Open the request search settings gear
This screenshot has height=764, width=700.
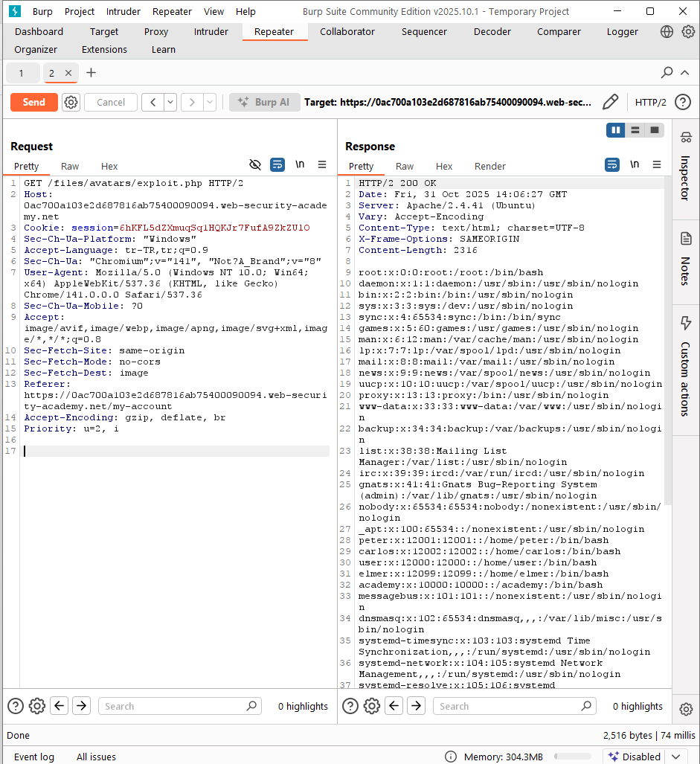pos(37,705)
